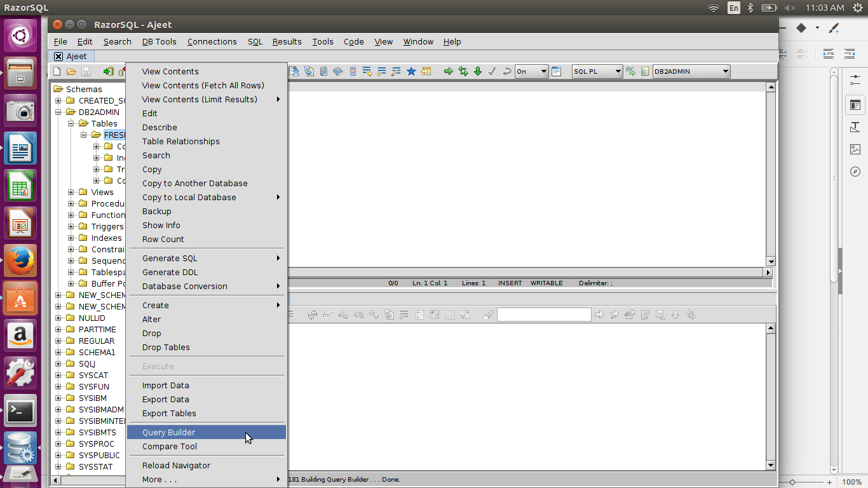Expand the Views folder node

[71, 192]
